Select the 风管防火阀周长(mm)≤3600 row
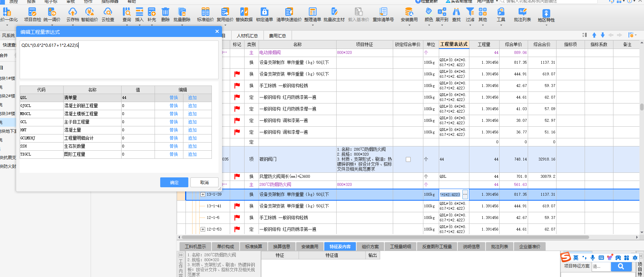Screen dimensions: 644x277 point(408,176)
